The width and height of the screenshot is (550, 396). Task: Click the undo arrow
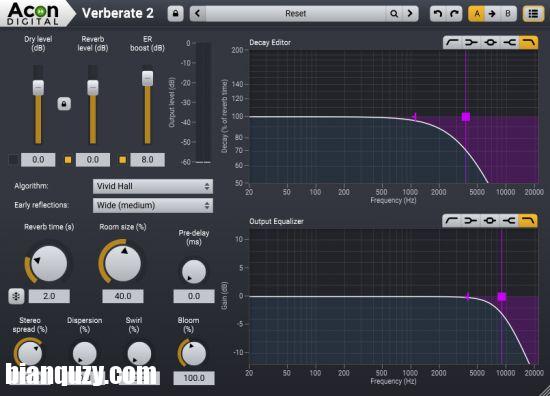pos(438,14)
